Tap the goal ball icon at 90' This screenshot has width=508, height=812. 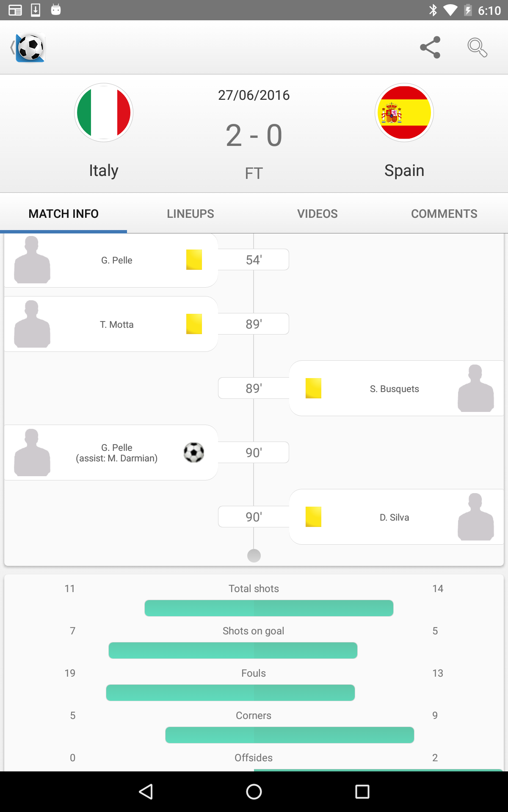tap(194, 453)
